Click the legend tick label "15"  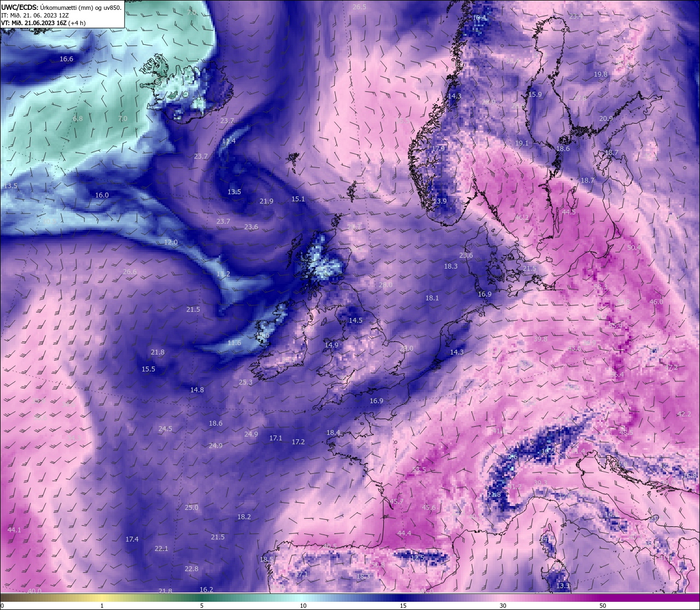coord(403,606)
